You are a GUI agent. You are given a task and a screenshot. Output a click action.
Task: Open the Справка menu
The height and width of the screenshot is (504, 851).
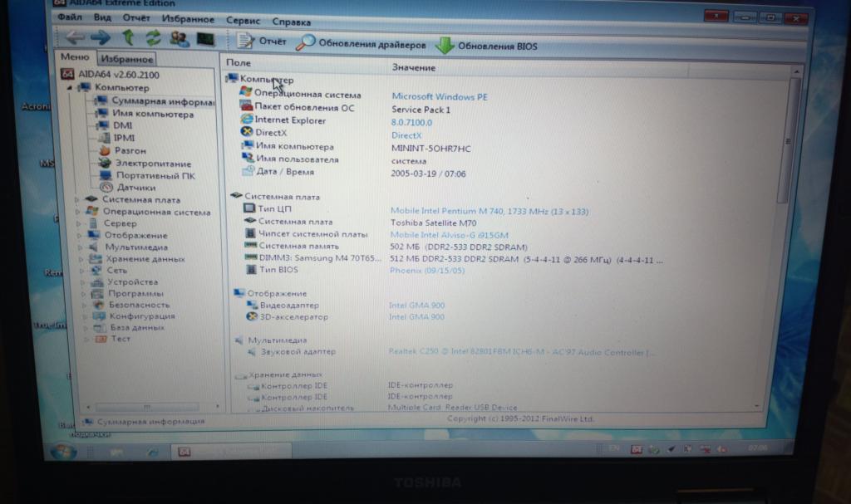[x=292, y=22]
